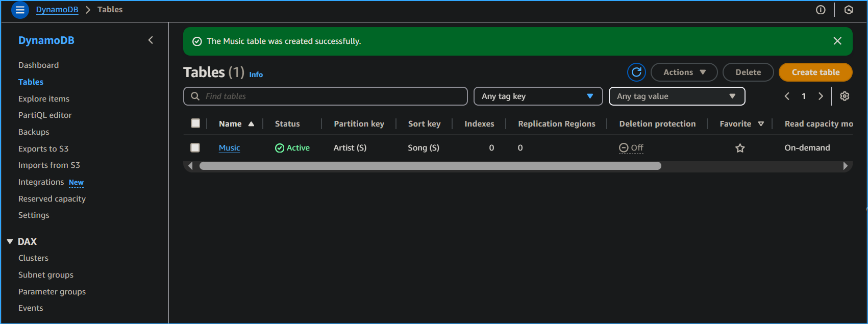Open the Any tag key dropdown
This screenshot has width=868, height=324.
point(538,96)
